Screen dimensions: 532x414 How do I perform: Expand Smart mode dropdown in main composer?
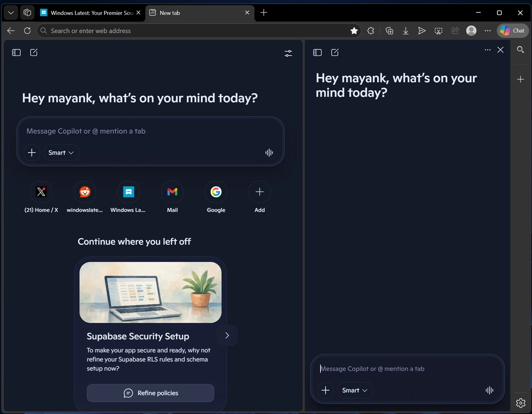point(61,153)
